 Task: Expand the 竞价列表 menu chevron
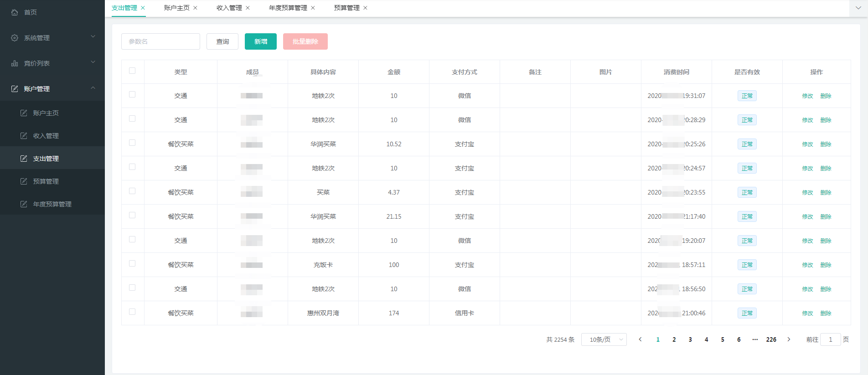coord(93,62)
